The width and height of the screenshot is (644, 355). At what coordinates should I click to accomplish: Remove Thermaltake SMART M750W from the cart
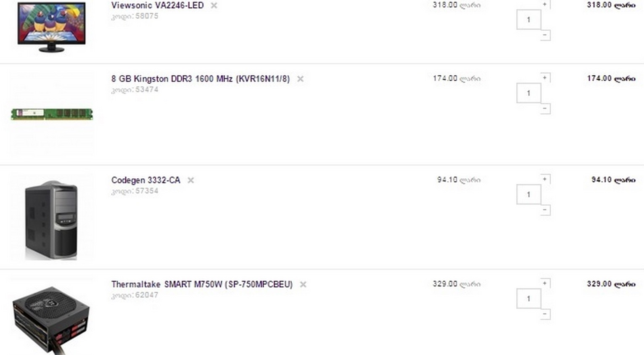[x=303, y=284]
